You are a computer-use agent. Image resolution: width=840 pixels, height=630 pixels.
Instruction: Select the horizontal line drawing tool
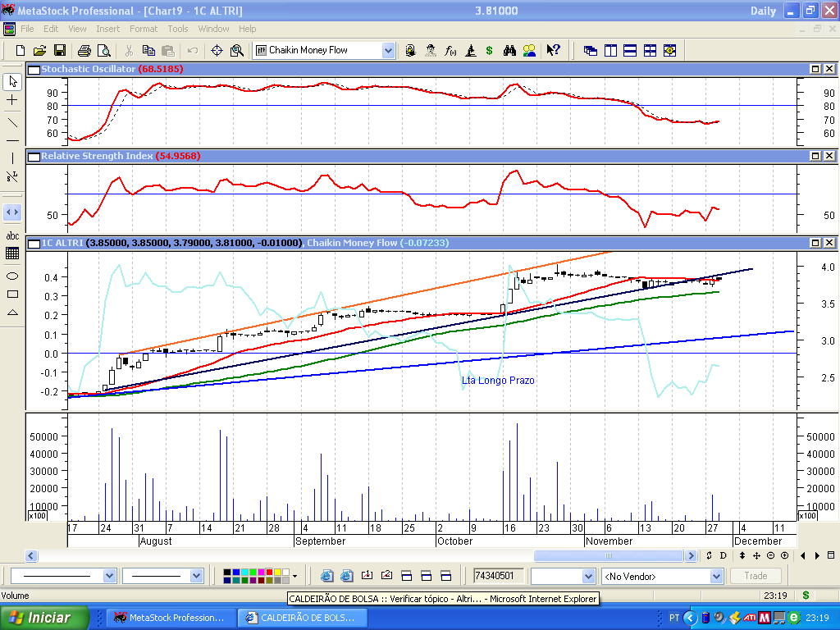[12, 141]
